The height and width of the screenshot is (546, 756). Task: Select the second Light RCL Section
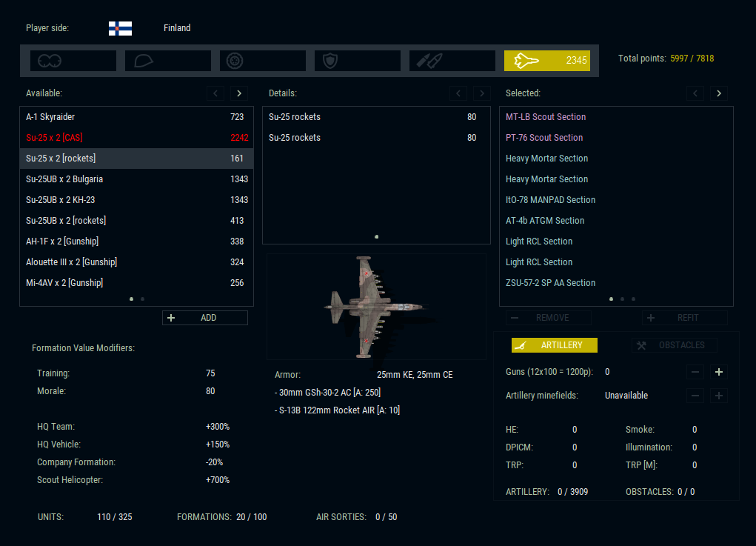click(x=616, y=262)
